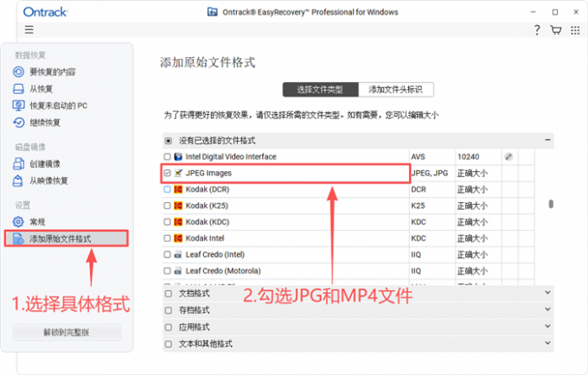Click the 继续恢复 clock icon
The image size is (588, 375).
pos(18,123)
